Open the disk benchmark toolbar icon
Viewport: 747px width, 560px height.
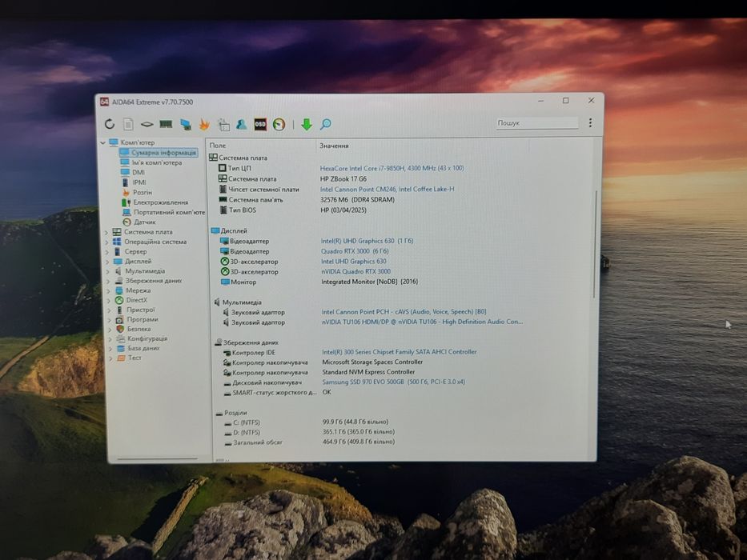(x=147, y=124)
